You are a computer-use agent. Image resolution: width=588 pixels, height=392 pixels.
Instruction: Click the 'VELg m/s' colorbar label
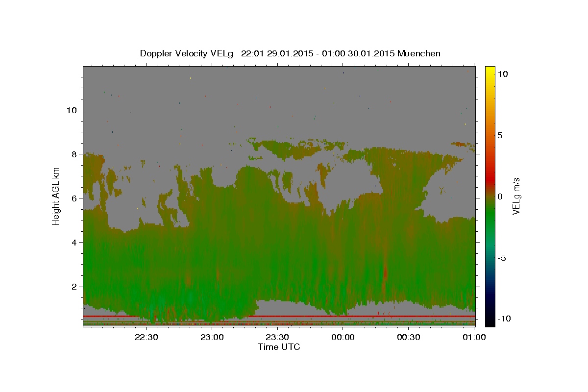(x=516, y=196)
